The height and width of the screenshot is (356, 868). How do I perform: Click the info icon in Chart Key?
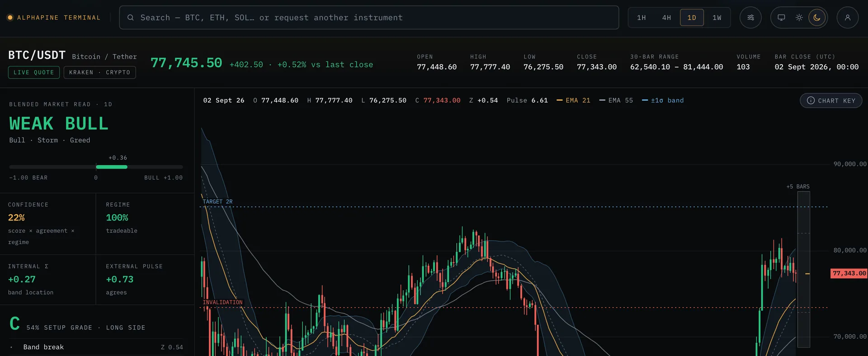click(x=811, y=100)
